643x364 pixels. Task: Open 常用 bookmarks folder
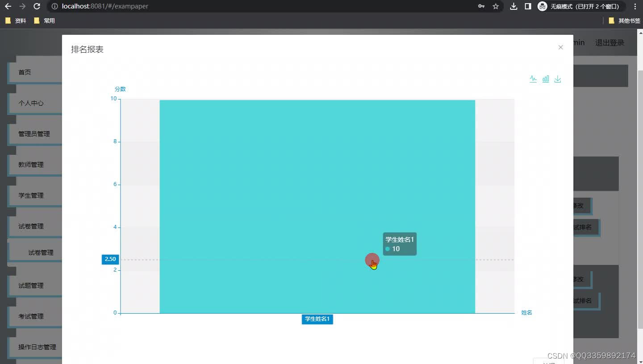(45, 21)
